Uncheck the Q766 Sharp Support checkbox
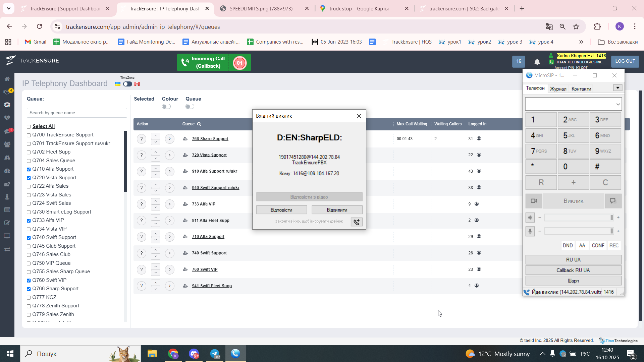The height and width of the screenshot is (362, 644). coord(29,289)
